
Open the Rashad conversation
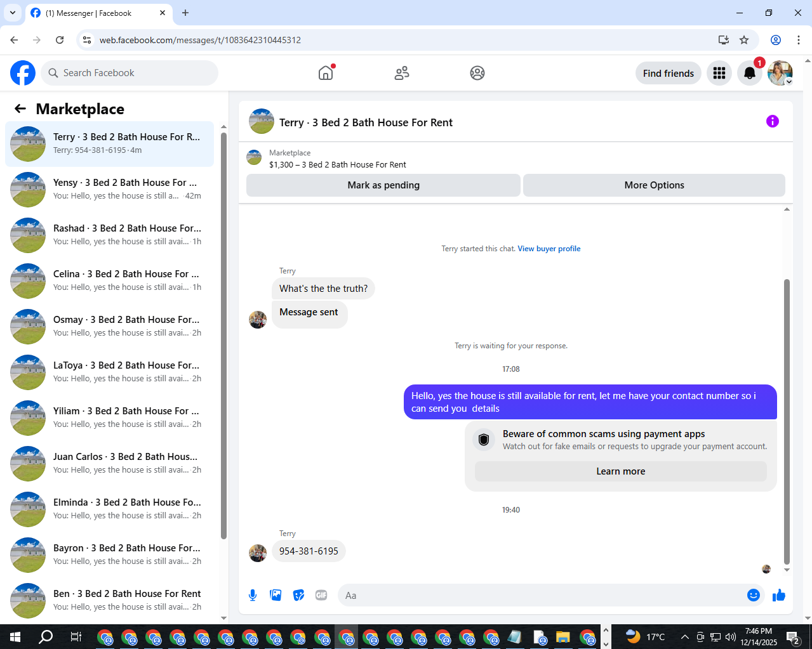click(x=109, y=235)
